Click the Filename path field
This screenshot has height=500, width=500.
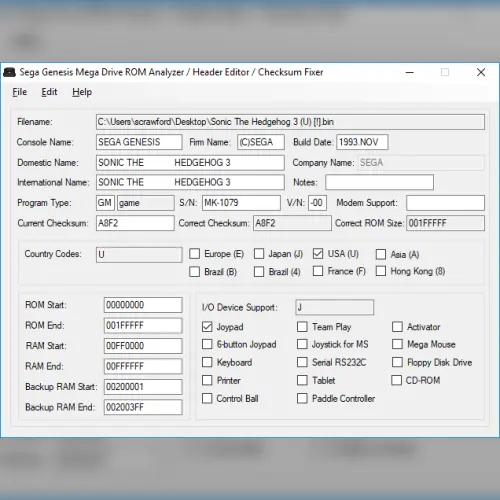pyautogui.click(x=290, y=122)
